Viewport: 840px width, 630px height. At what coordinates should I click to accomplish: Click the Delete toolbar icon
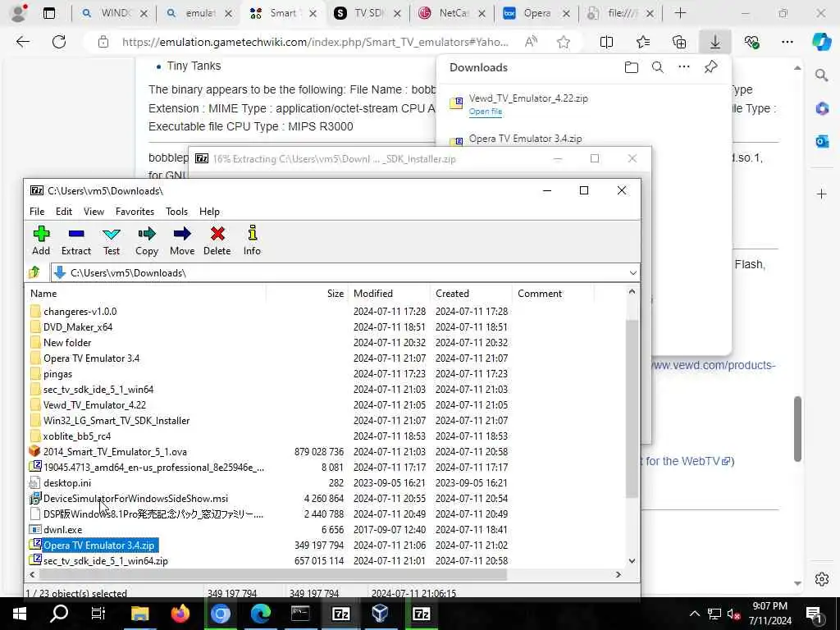tap(217, 240)
